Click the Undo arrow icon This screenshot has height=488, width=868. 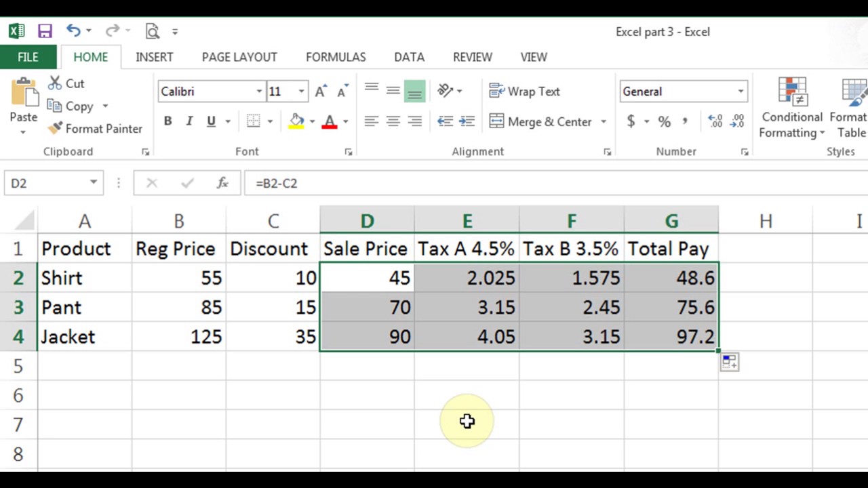(73, 30)
